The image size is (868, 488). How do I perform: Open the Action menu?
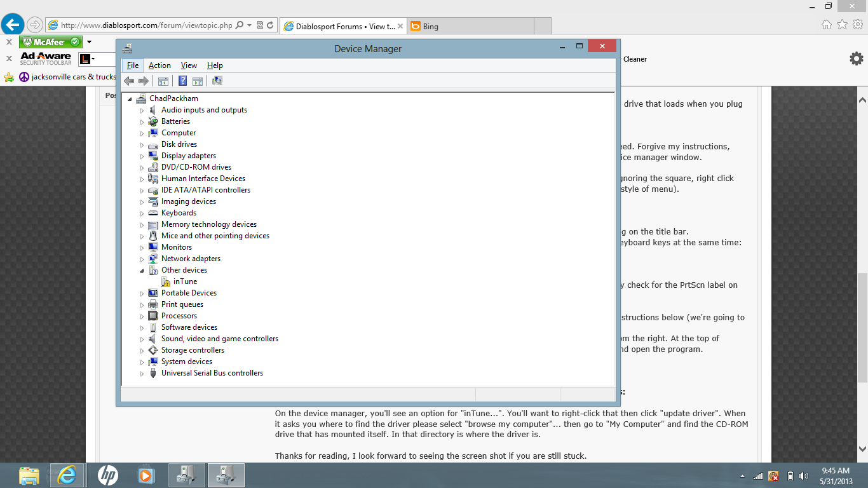pos(159,65)
